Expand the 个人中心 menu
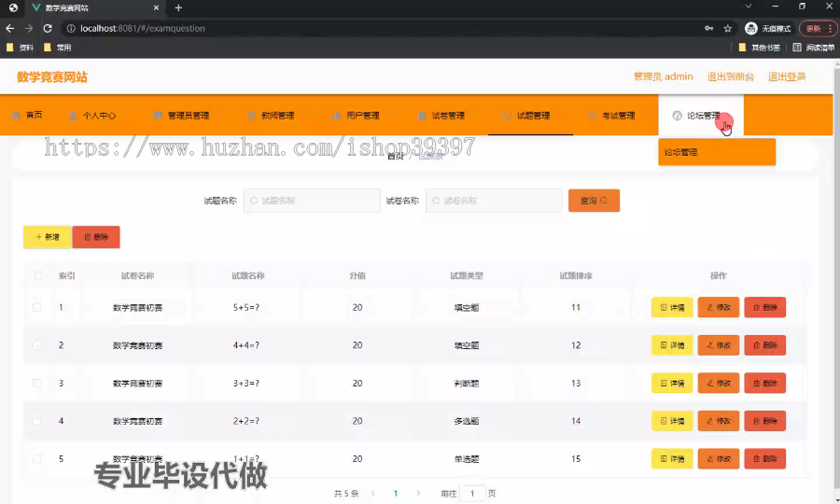Image resolution: width=840 pixels, height=504 pixels. tap(98, 115)
